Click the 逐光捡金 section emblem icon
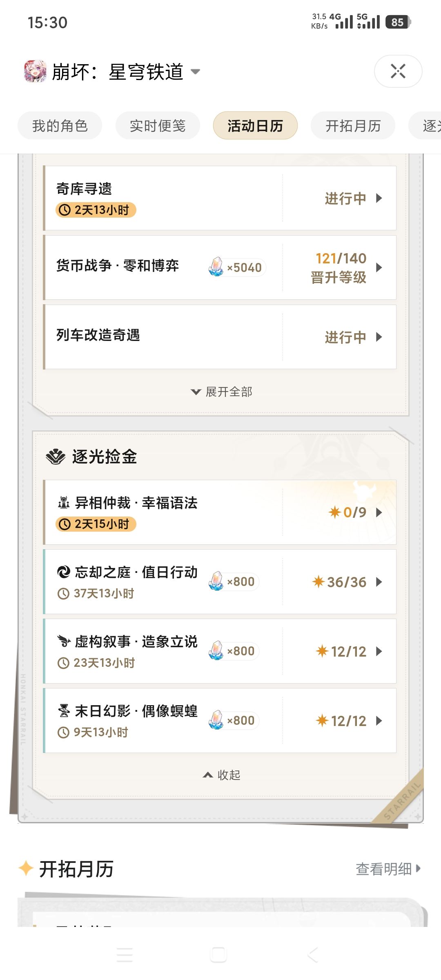The width and height of the screenshot is (441, 980). [56, 457]
